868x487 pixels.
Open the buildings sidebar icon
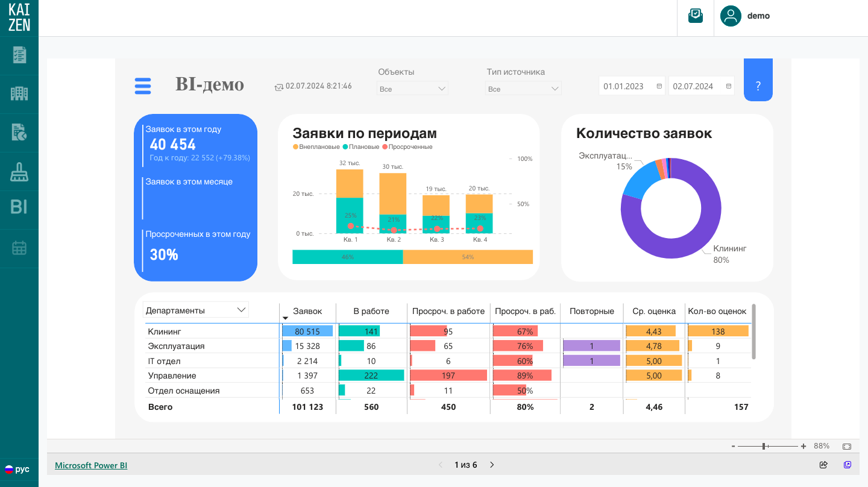coord(19,93)
